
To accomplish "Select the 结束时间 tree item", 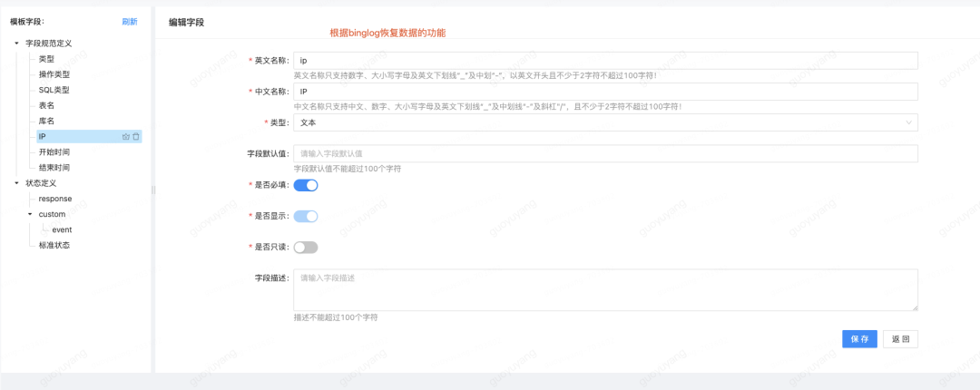I will coord(54,168).
